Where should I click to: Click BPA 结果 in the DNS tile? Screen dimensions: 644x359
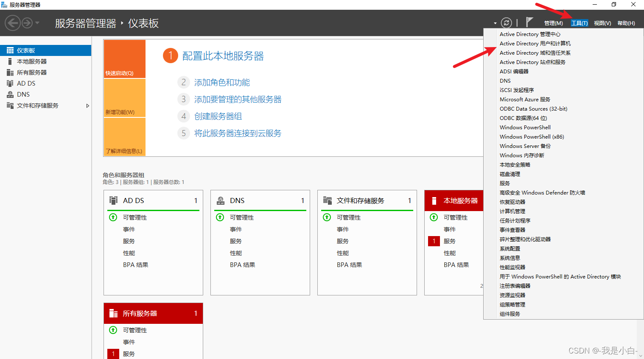(x=243, y=265)
